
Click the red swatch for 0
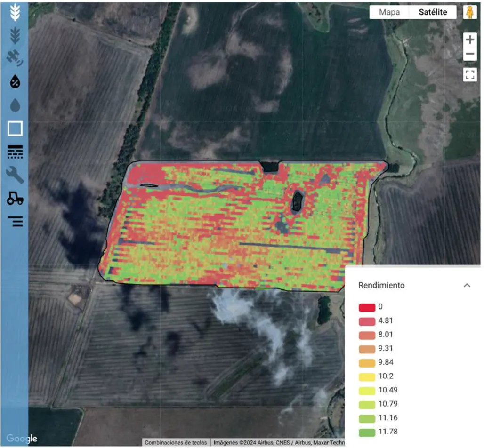pyautogui.click(x=367, y=308)
